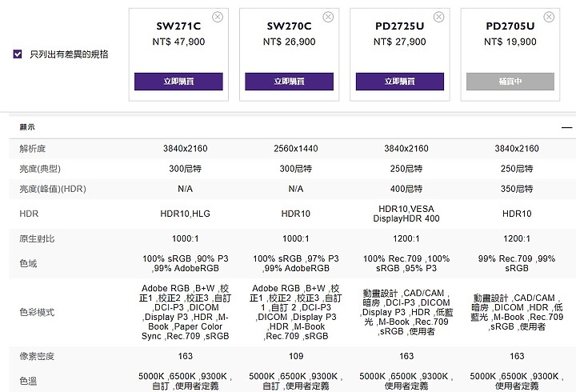Click the 色溫 row label

[28, 382]
